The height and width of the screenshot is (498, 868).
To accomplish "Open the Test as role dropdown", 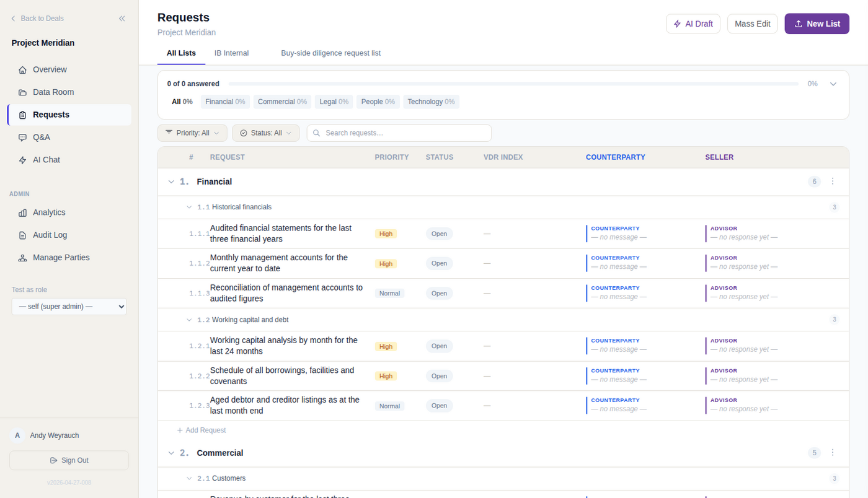I will pyautogui.click(x=69, y=307).
